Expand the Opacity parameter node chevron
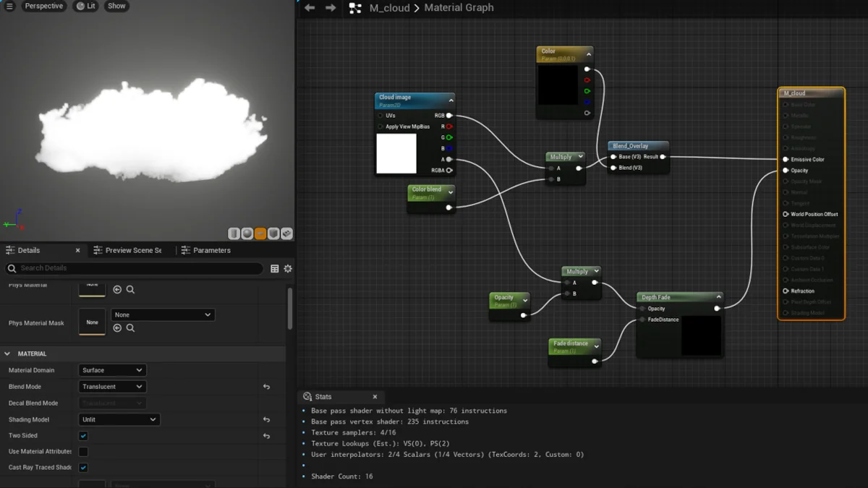868x488 pixels. pyautogui.click(x=525, y=301)
